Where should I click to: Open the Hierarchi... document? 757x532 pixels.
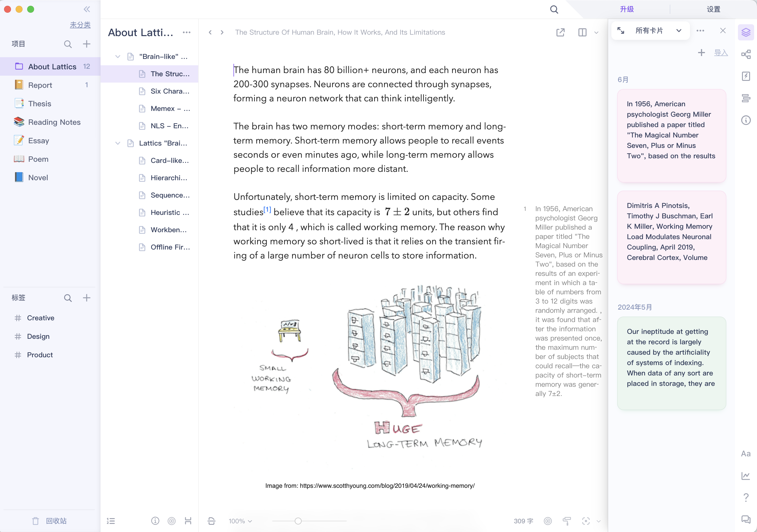[x=149, y=178]
